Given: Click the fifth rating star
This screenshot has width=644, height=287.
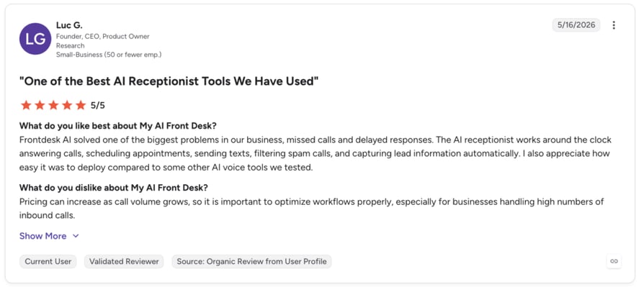Looking at the screenshot, I should pyautogui.click(x=81, y=105).
